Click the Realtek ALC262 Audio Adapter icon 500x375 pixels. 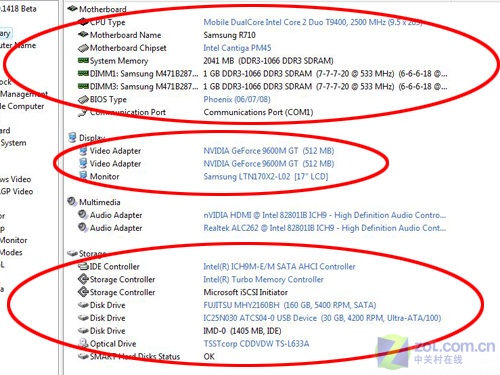click(83, 227)
